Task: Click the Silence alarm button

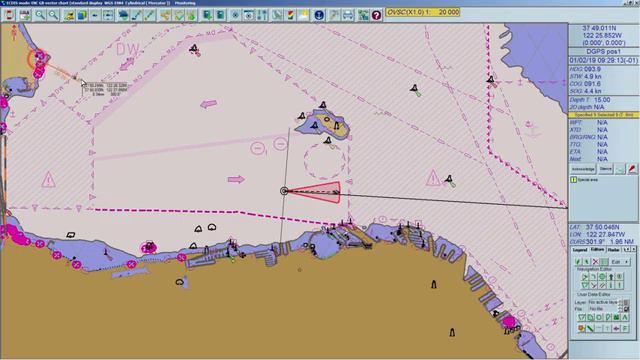Action: [x=606, y=169]
